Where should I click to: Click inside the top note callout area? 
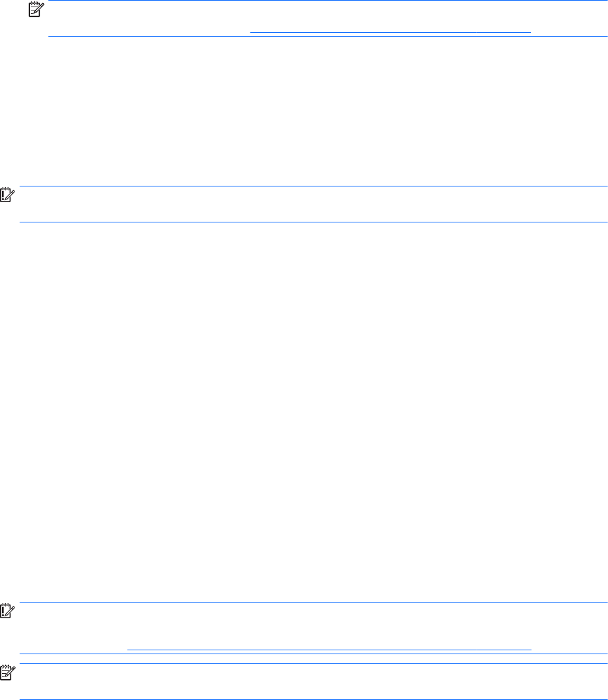click(x=328, y=18)
